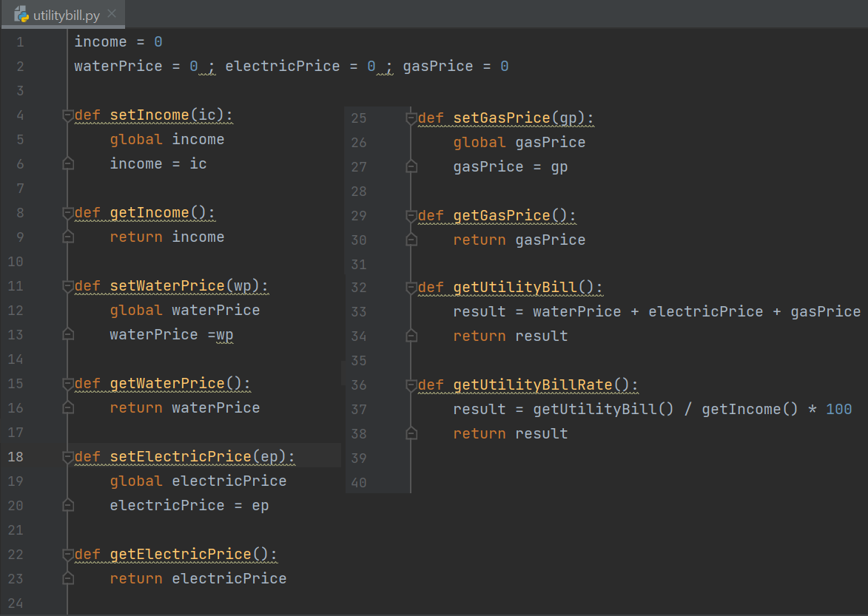Viewport: 868px width, 616px height.
Task: Click the number 100 in line 37
Action: [838, 409]
